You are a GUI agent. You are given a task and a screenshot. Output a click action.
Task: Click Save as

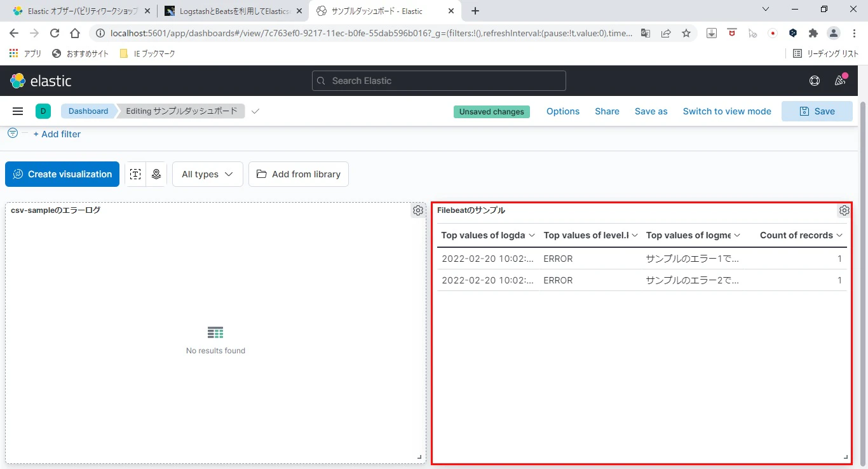tap(651, 111)
